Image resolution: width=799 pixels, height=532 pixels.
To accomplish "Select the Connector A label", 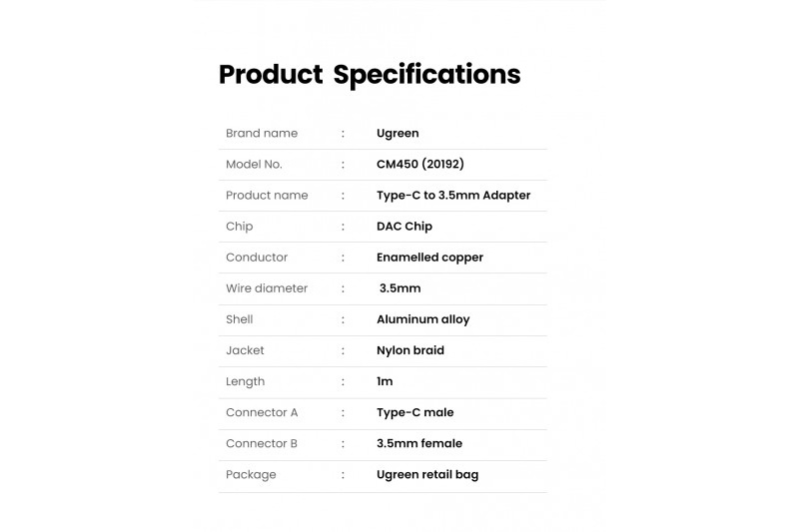I will coord(262,412).
